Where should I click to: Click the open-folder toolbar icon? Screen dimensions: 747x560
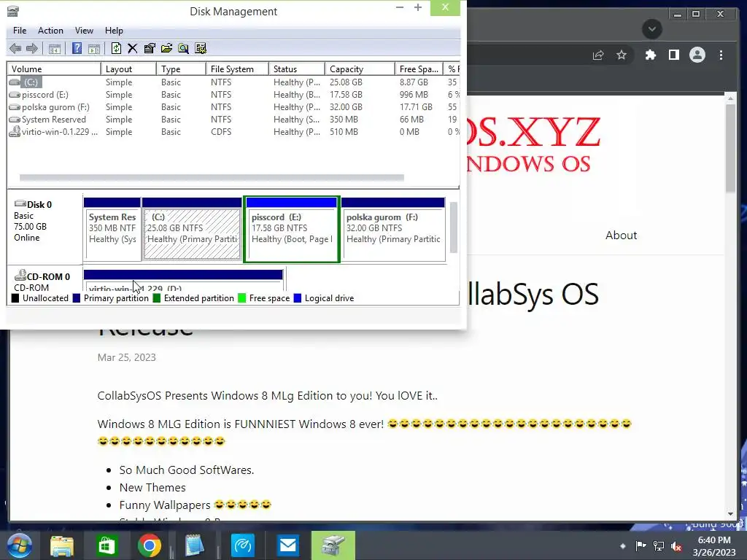click(166, 48)
